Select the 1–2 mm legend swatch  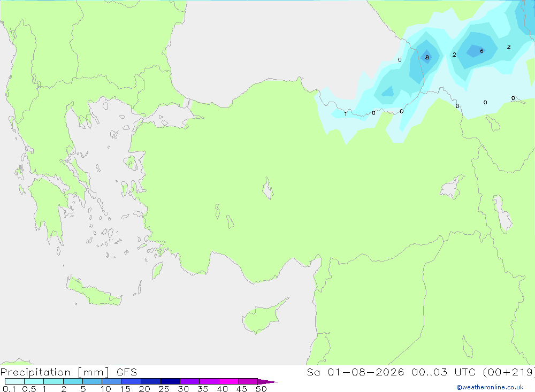pyautogui.click(x=53, y=381)
